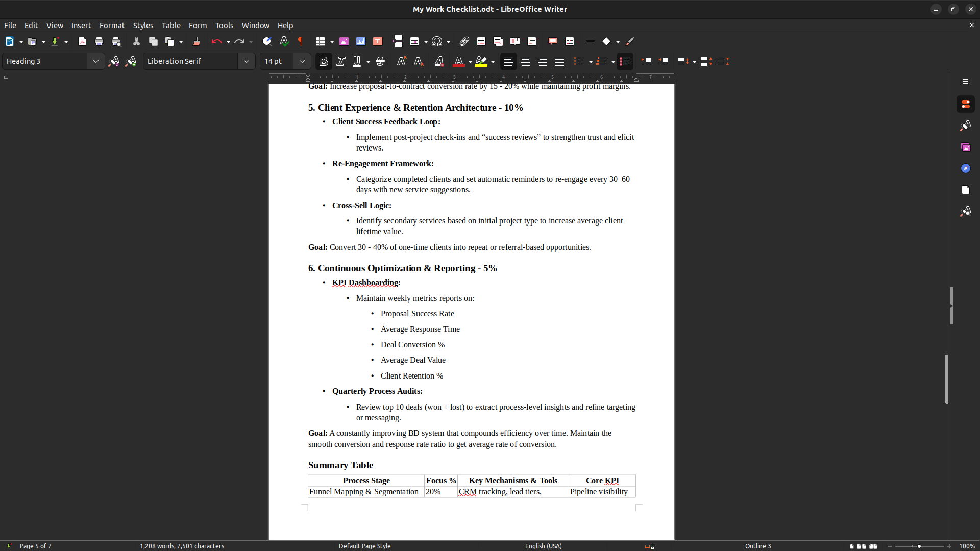The width and height of the screenshot is (980, 551).
Task: Insert a special character symbol
Action: coord(437,42)
